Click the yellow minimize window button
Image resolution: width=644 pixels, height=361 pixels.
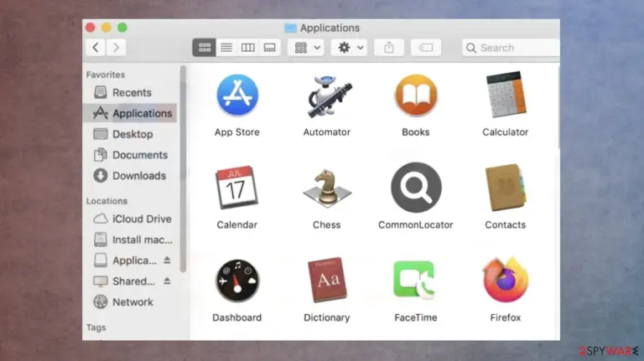click(106, 28)
